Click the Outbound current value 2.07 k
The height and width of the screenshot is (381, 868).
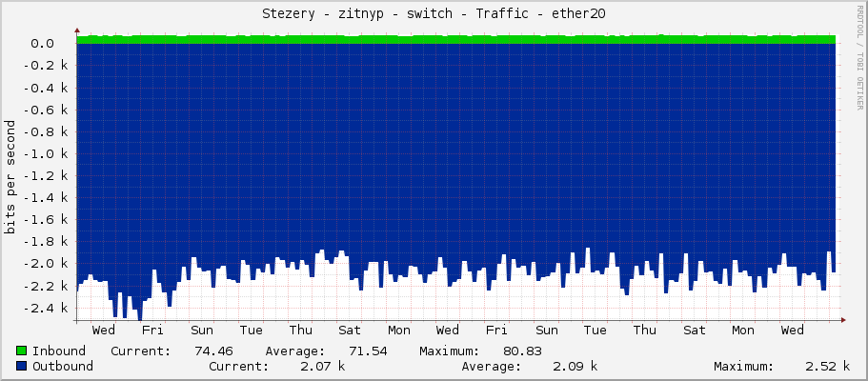(x=323, y=366)
